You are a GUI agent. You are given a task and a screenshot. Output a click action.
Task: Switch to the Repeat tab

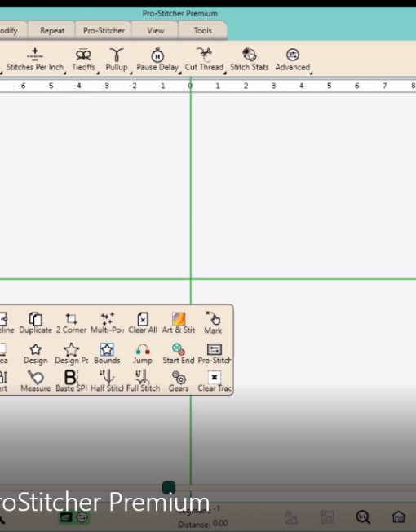[x=52, y=30]
